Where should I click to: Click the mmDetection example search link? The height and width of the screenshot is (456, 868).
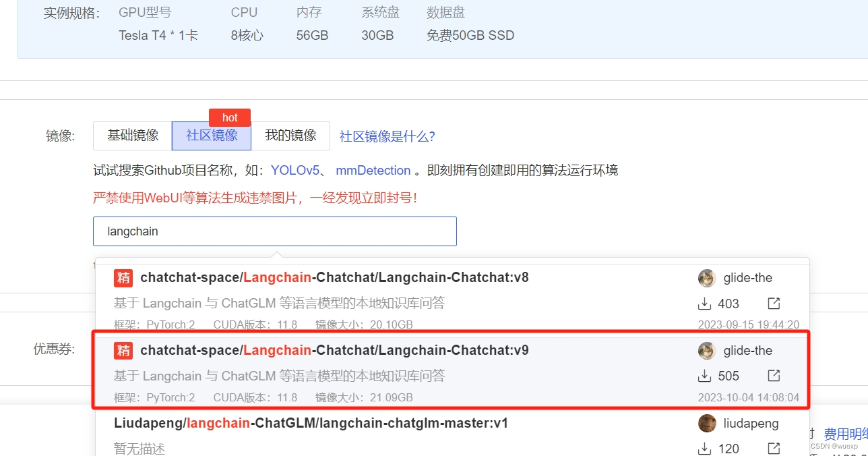tap(373, 170)
